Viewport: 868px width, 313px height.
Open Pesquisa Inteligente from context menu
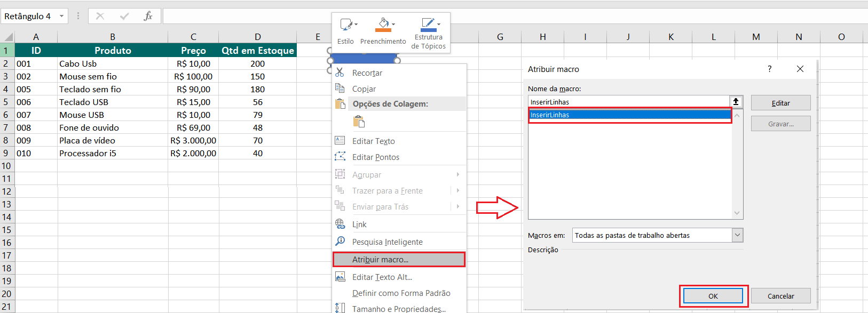pyautogui.click(x=387, y=242)
